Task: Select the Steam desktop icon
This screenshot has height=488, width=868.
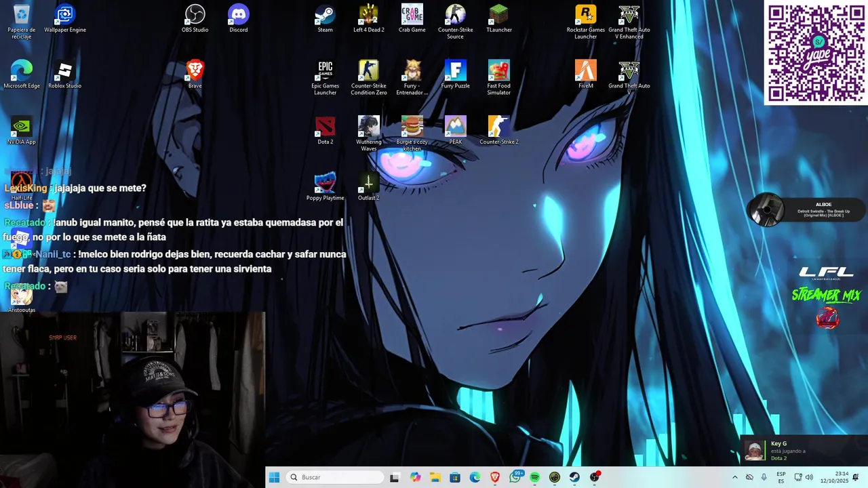Action: (325, 18)
